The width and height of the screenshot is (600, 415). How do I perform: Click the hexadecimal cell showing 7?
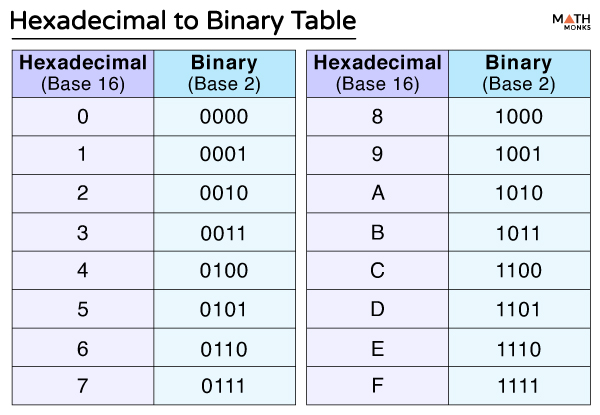[83, 386]
